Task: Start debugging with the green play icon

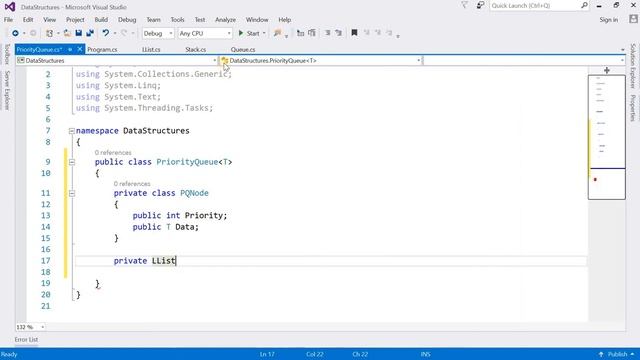Action: 241,33
